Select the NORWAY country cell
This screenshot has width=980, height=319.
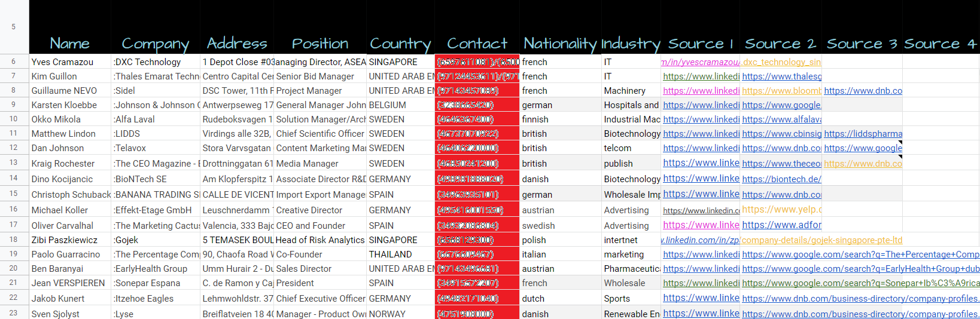tap(400, 313)
